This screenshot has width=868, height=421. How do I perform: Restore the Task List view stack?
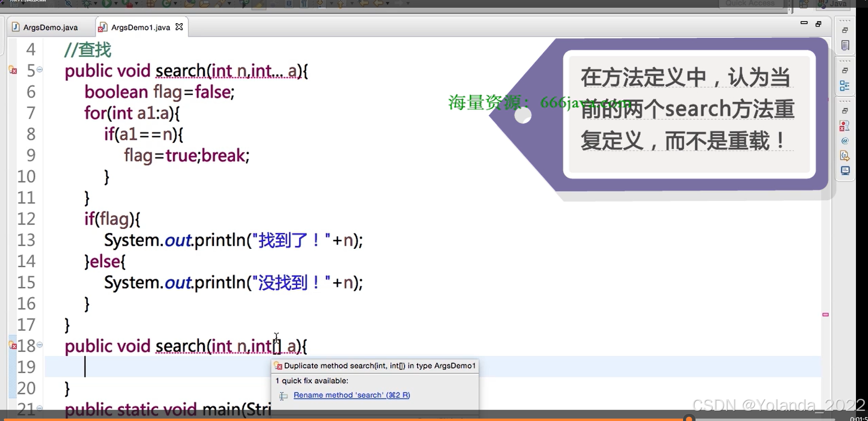(x=845, y=30)
